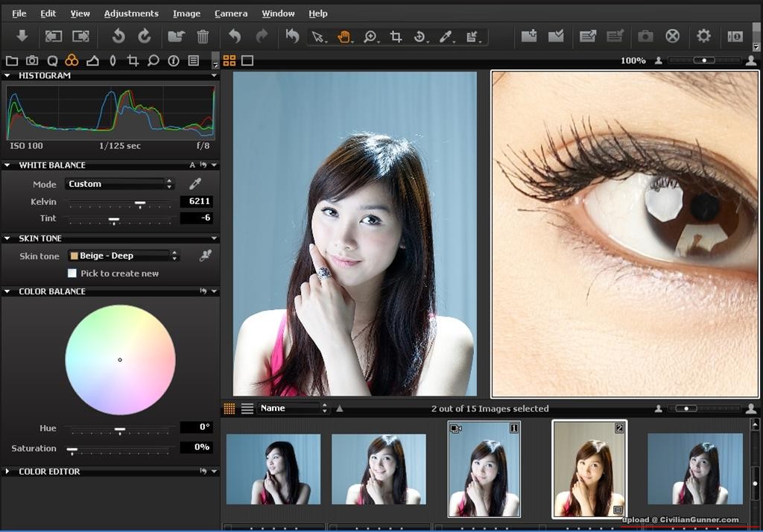
Task: Select the Crop tool in the toolbar
Action: [396, 37]
